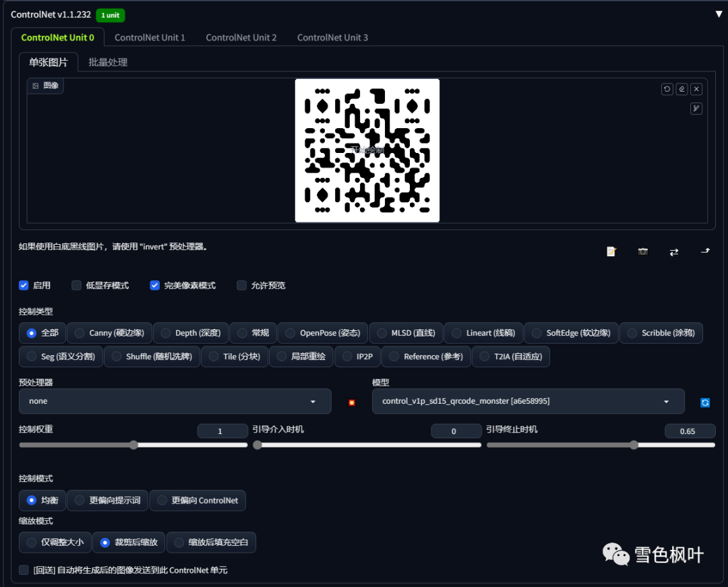Click the eraser icon above the image
The height and width of the screenshot is (587, 728).
[681, 89]
